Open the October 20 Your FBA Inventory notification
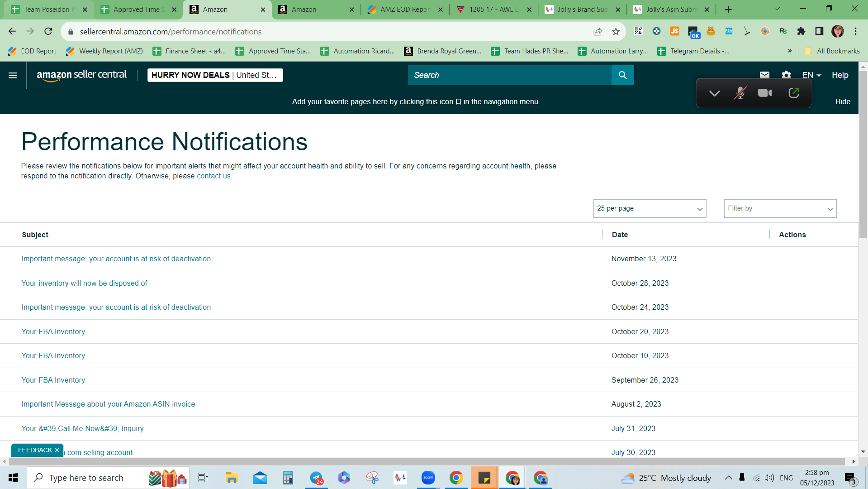The height and width of the screenshot is (489, 868). click(53, 331)
